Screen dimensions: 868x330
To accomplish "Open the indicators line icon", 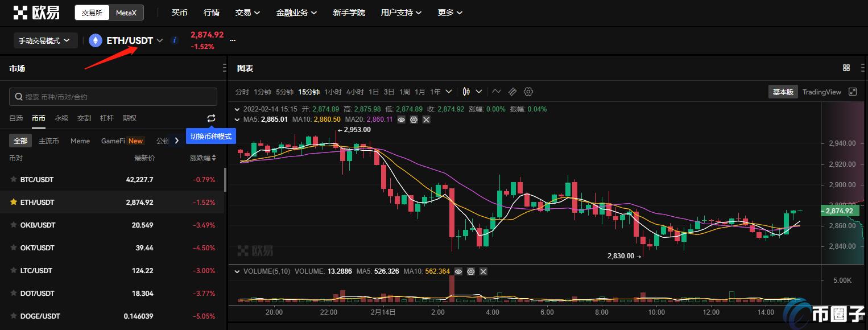I will (x=497, y=92).
